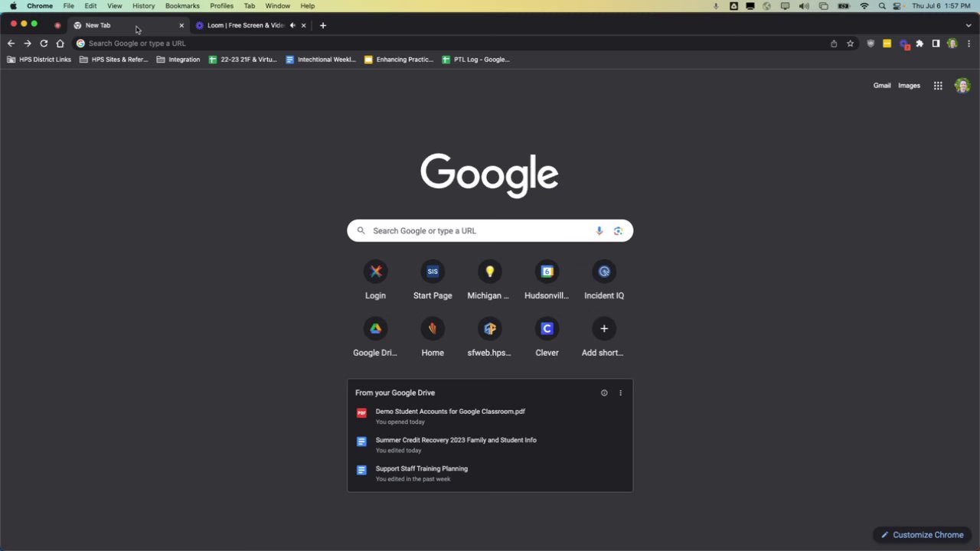Open the 22-23 21F & Virtu... bookmark

[x=243, y=60]
